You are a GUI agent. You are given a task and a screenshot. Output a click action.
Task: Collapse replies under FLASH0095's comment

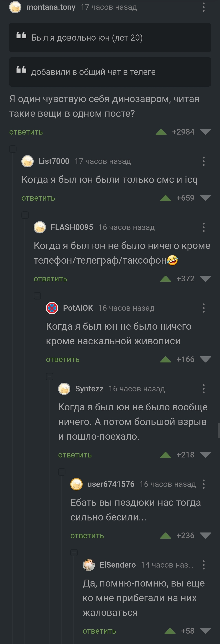click(37, 296)
